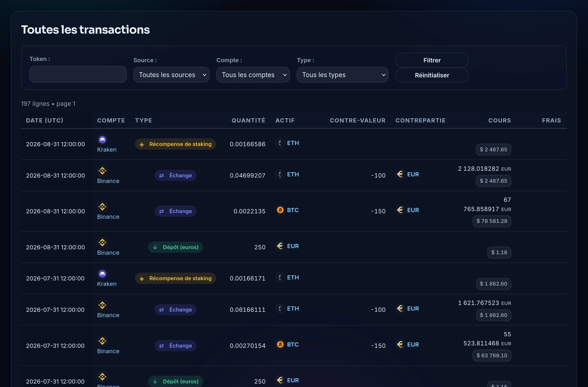588x387 pixels.
Task: Click the EUR counterparty icon in the 0.0022135 row
Action: (400, 210)
